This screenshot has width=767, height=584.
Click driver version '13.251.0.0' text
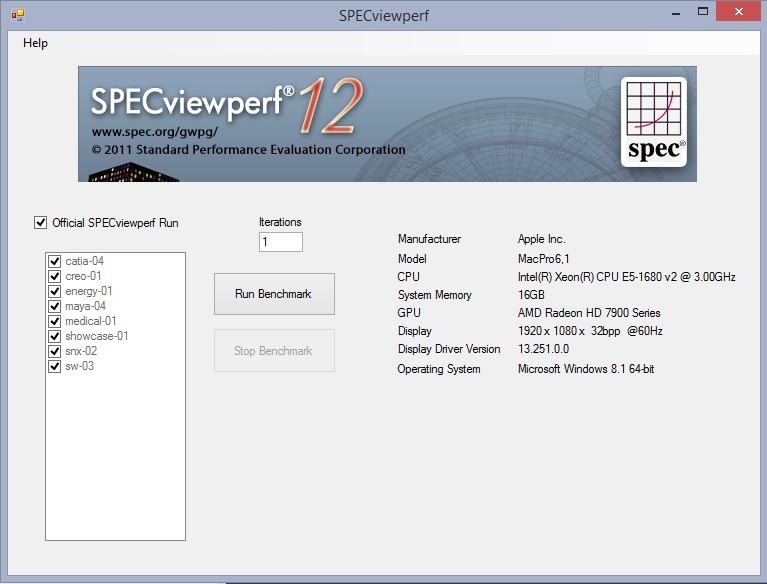point(543,349)
